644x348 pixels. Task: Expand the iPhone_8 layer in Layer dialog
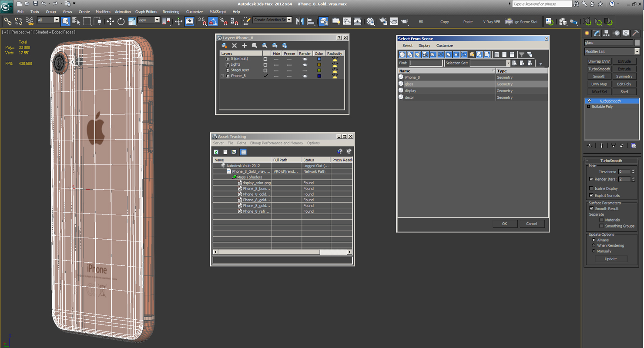222,76
